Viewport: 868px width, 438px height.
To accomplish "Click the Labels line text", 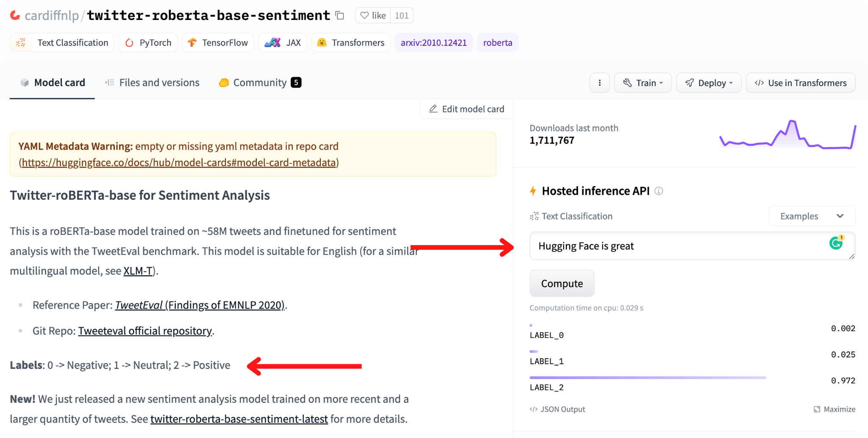I will click(x=120, y=365).
